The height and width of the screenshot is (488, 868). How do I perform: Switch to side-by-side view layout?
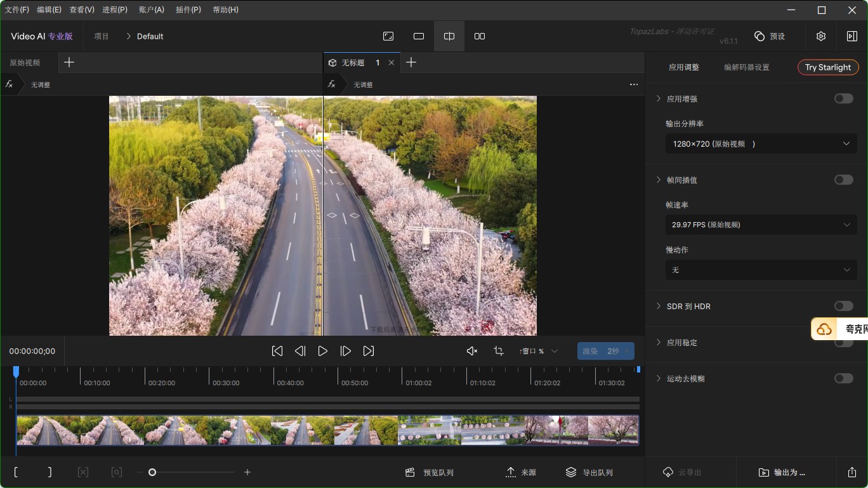tap(480, 36)
